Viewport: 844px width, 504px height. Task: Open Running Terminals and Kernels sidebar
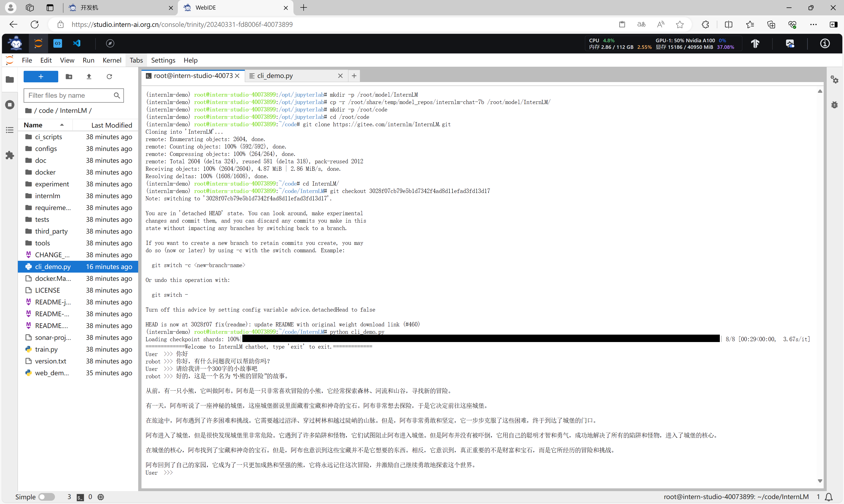pyautogui.click(x=10, y=105)
